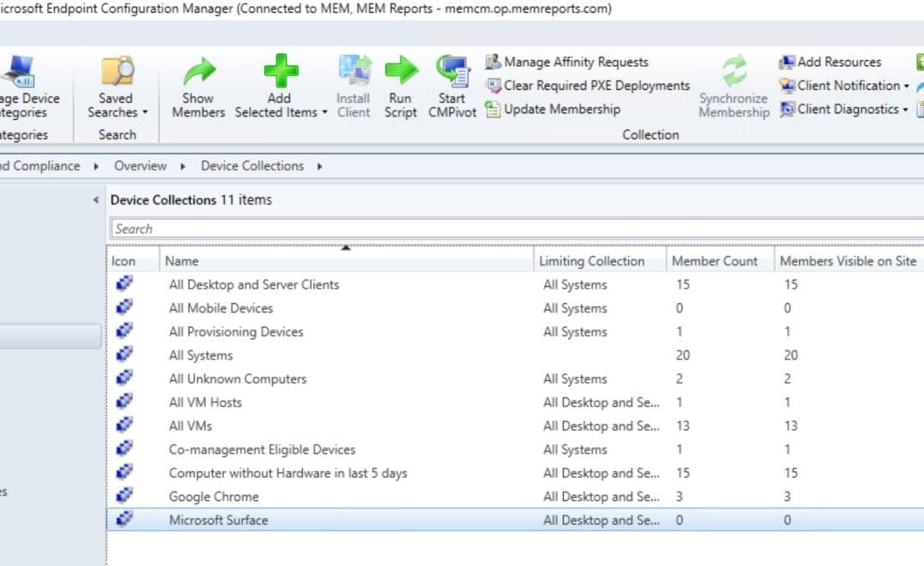Screen dimensions: 924x566
Task: Click member count 3 for Google Chrome
Action: pyautogui.click(x=679, y=497)
